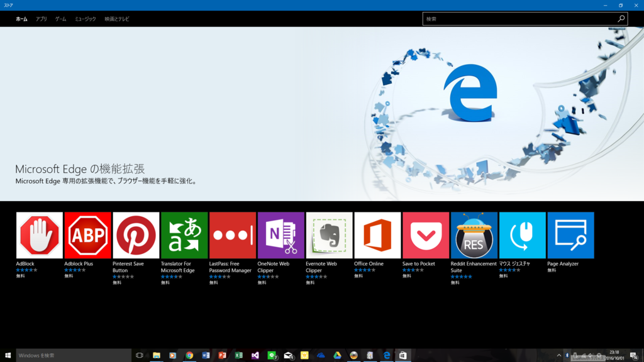Open the Microsoft Edge の機能拡張 banner heading
Image resolution: width=644 pixels, height=362 pixels.
tap(80, 168)
